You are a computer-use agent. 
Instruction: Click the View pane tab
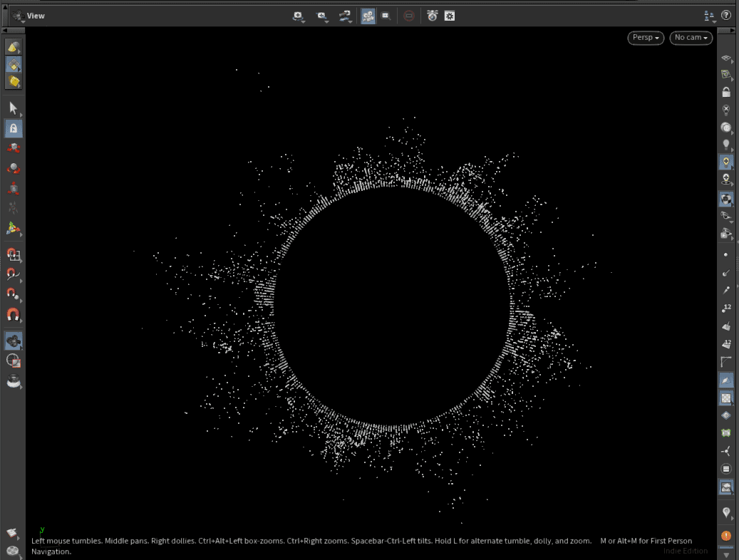(34, 15)
